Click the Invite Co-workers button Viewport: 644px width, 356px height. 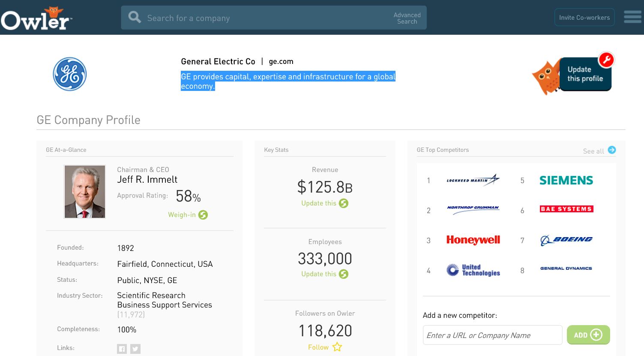tap(584, 18)
